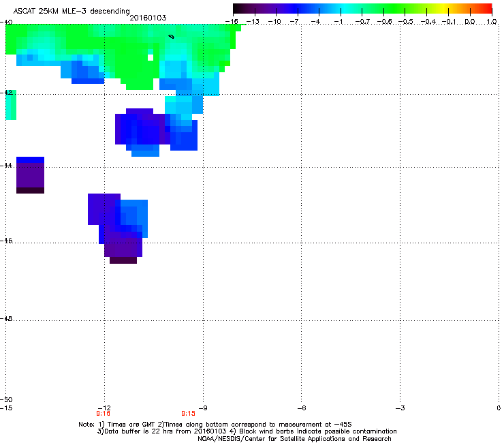Screen dimensions: 504x443
Task: Click the isolated purple data block near latitude -44
Action: [x=30, y=175]
